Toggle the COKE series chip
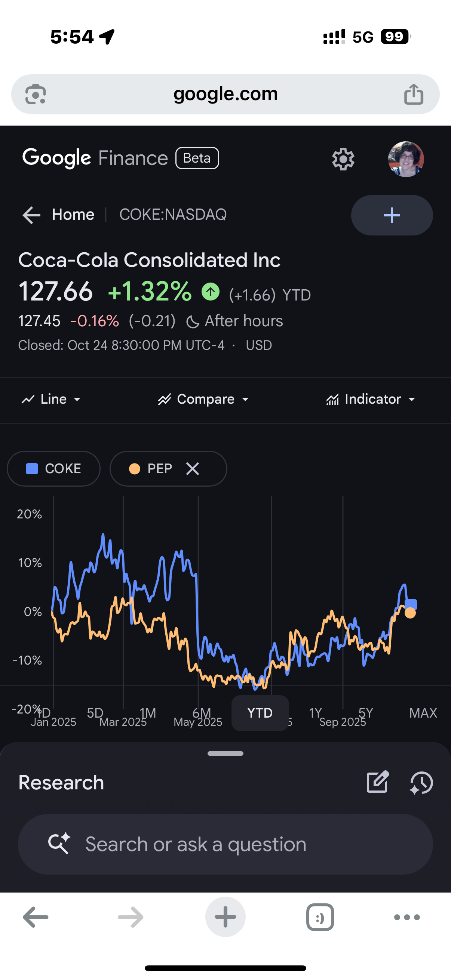451x980 pixels. 53,469
